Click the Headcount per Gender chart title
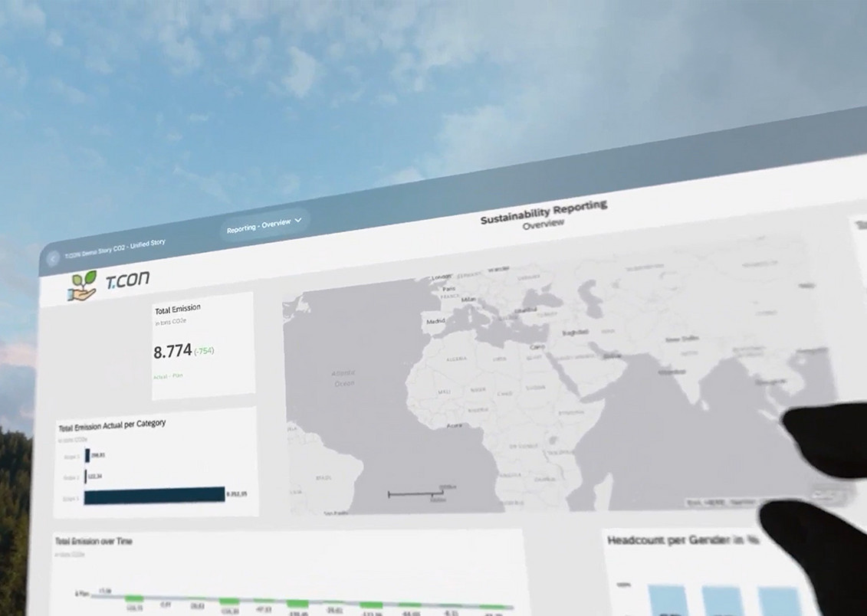Image resolution: width=867 pixels, height=616 pixels. [683, 540]
